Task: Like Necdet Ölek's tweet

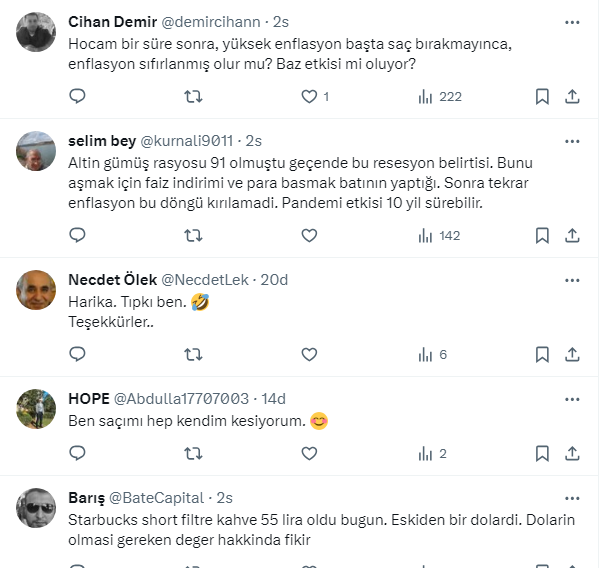Action: tap(309, 354)
